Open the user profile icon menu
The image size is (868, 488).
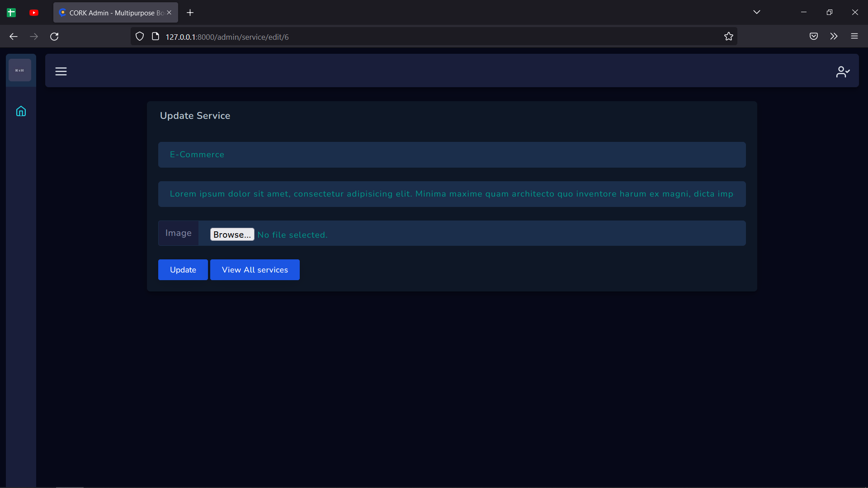[843, 72]
